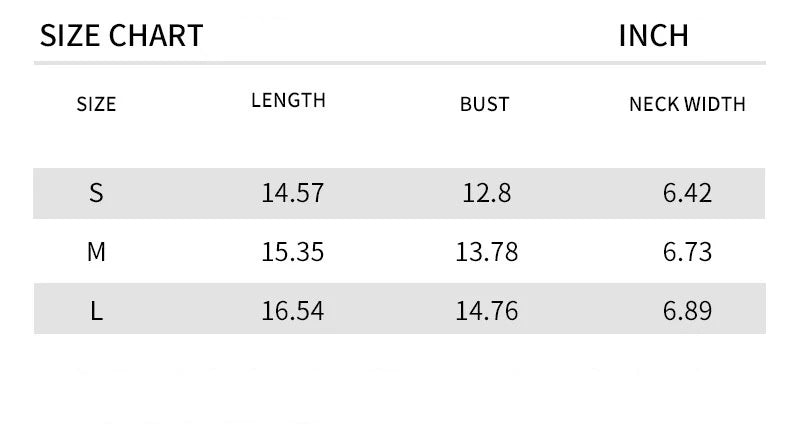This screenshot has height=448, width=790.
Task: Choose the 6.42 neck width value
Action: pos(688,193)
